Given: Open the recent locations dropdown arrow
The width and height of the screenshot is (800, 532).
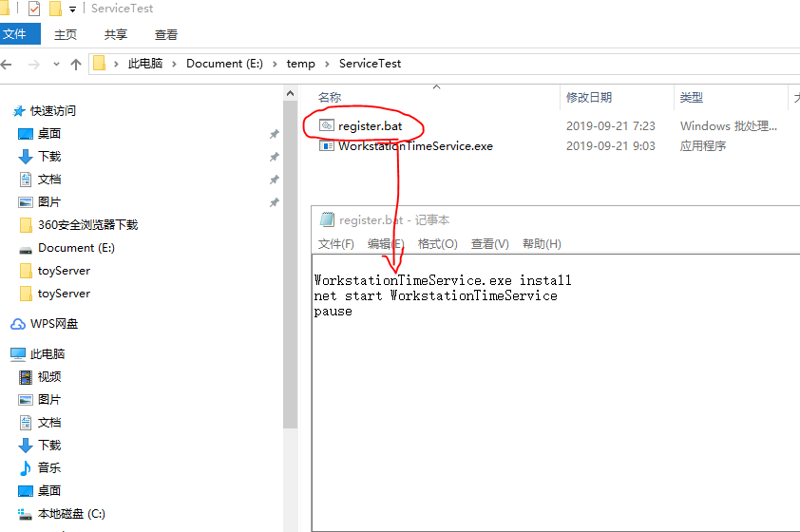Looking at the screenshot, I should point(56,65).
